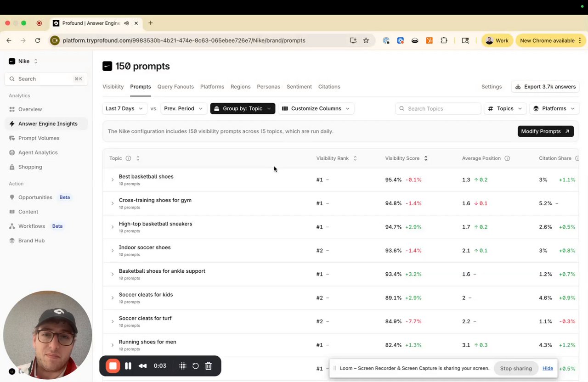Click the Loom grid drag handle icon
Screen dimensions: 588x382
(182, 366)
